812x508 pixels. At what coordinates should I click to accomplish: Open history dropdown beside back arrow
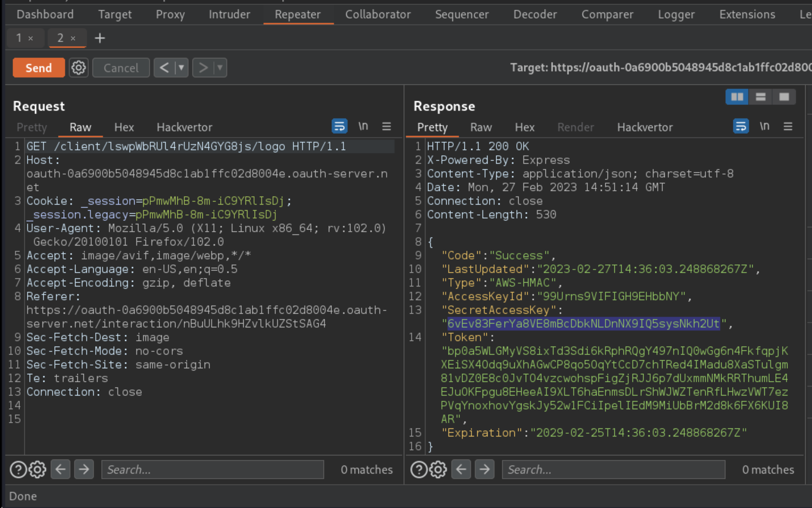(181, 68)
